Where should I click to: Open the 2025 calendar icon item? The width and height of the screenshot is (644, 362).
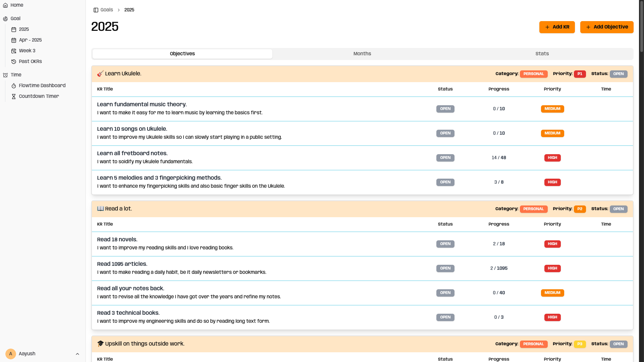click(x=14, y=29)
